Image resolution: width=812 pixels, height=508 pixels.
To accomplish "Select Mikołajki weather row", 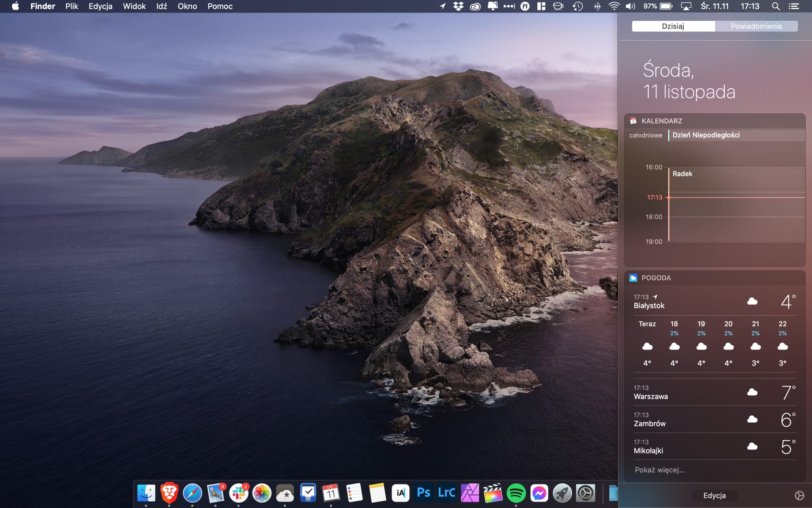I will tap(715, 446).
